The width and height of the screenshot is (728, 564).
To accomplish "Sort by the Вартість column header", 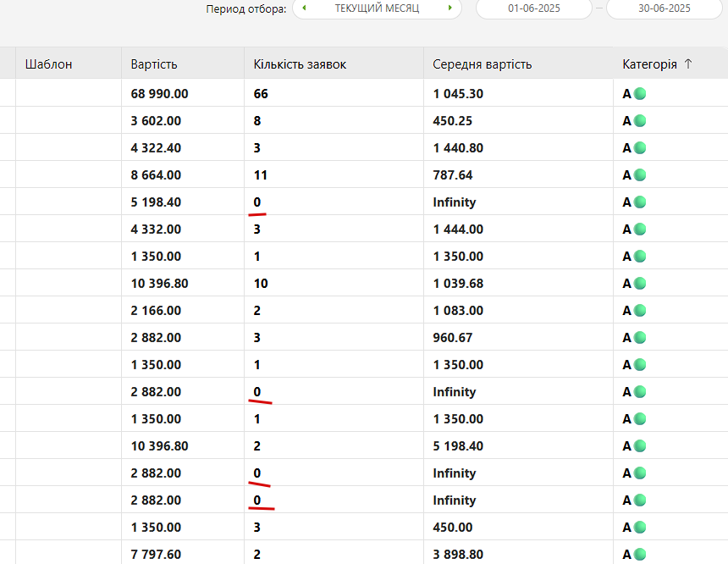I will 154,64.
